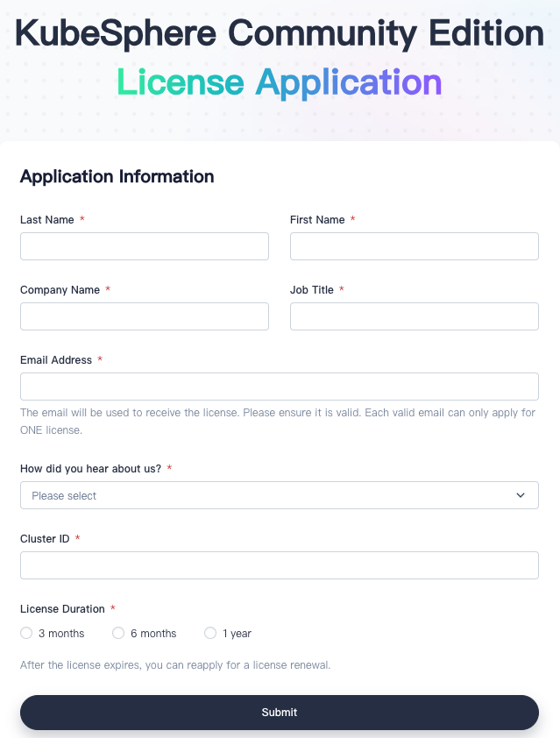The image size is (560, 738).
Task: Click into the Email Address field
Action: pyautogui.click(x=279, y=386)
